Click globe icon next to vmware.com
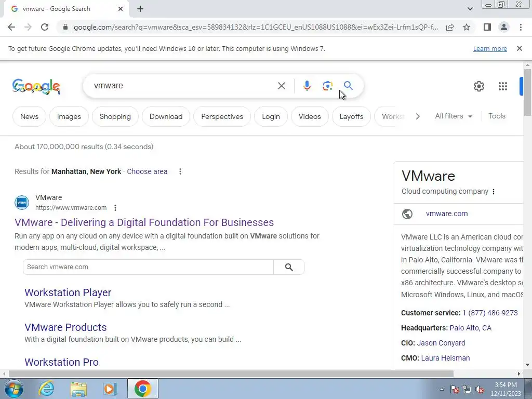Screen dimensions: 532x399 [407, 214]
